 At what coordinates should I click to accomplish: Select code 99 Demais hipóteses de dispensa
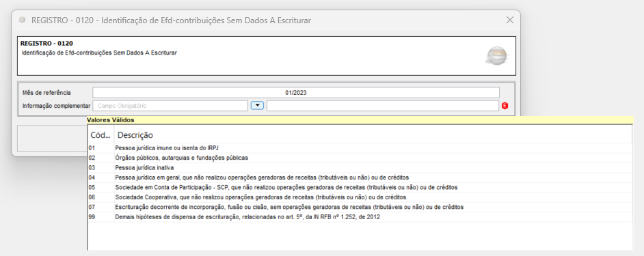coord(360,217)
